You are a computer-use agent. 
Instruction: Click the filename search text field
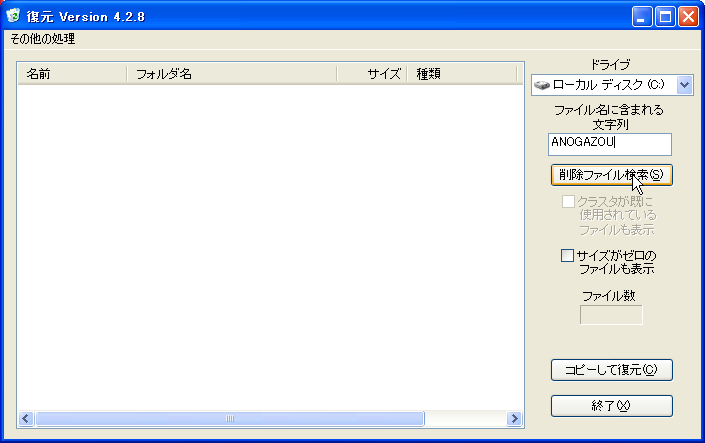610,144
